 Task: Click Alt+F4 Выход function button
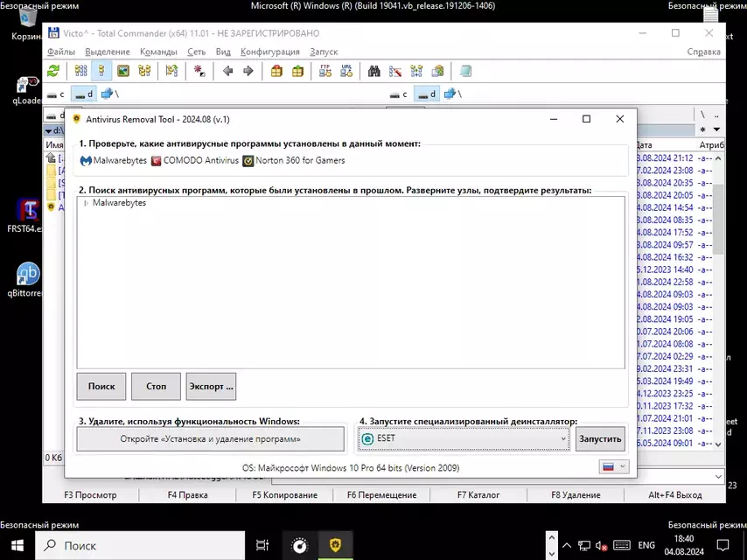click(x=675, y=495)
